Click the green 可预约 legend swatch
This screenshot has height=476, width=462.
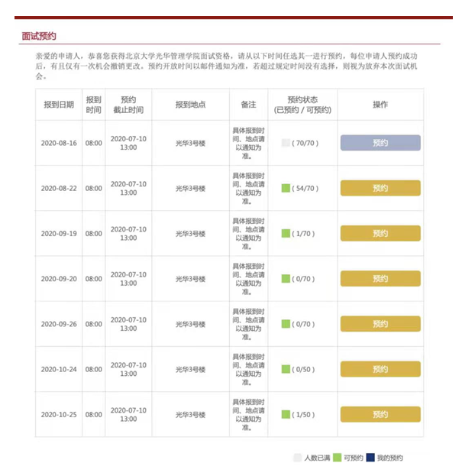(337, 458)
